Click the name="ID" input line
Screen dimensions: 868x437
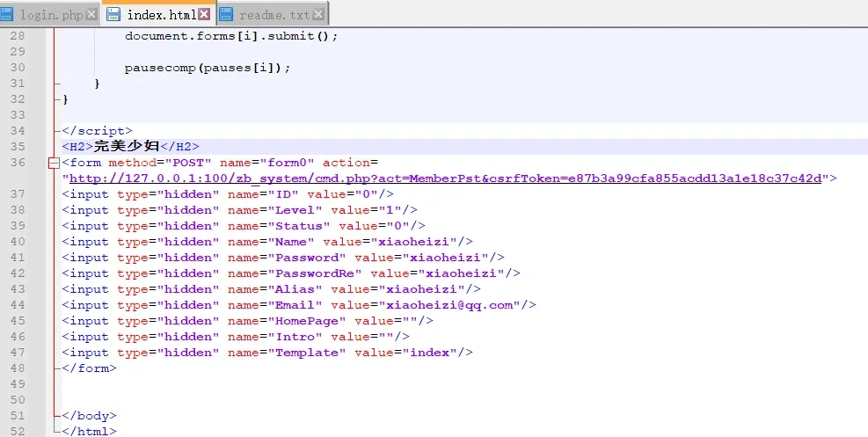click(x=228, y=194)
